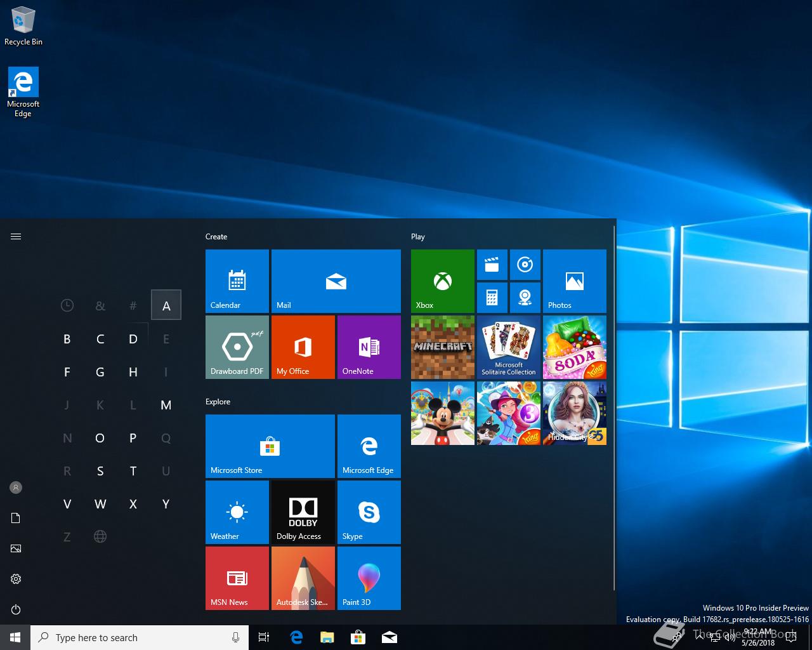Open the My Office tile
The image size is (812, 650).
click(x=303, y=347)
